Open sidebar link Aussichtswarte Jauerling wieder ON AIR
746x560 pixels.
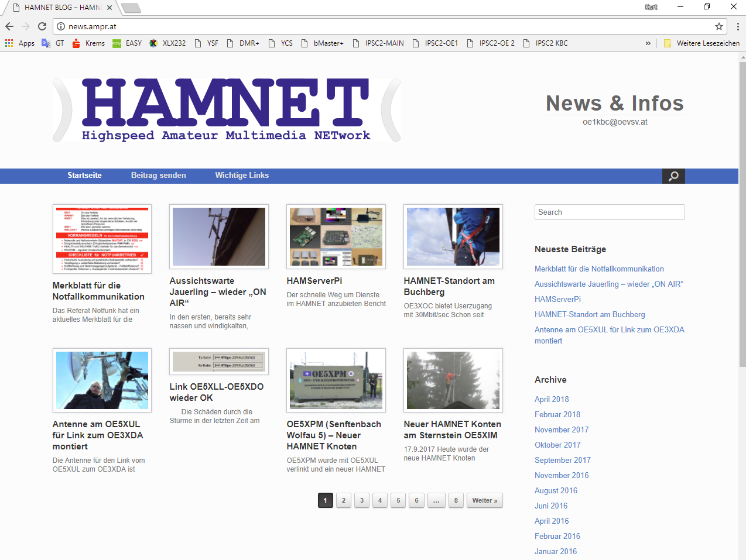pyautogui.click(x=609, y=284)
